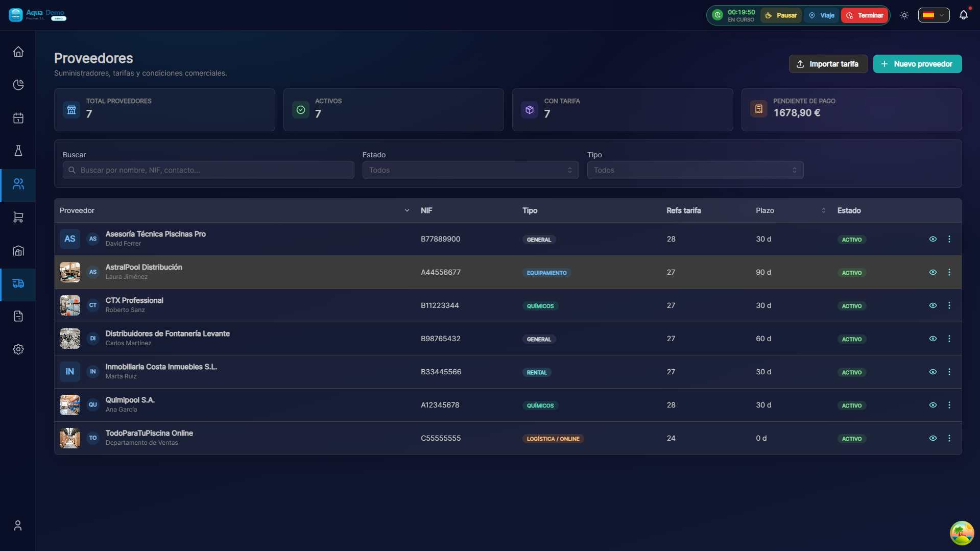Open the notifications bell
This screenshot has width=980, height=551.
963,15
